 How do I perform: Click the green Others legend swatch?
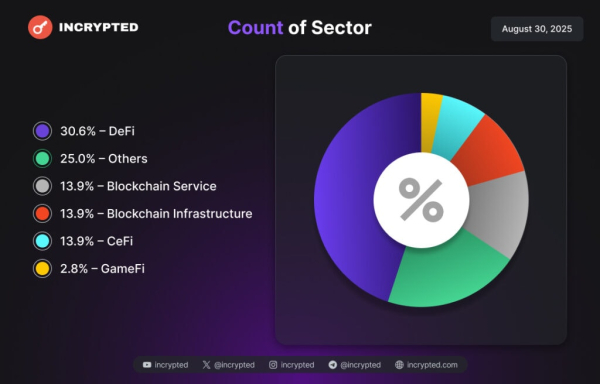[x=42, y=159]
